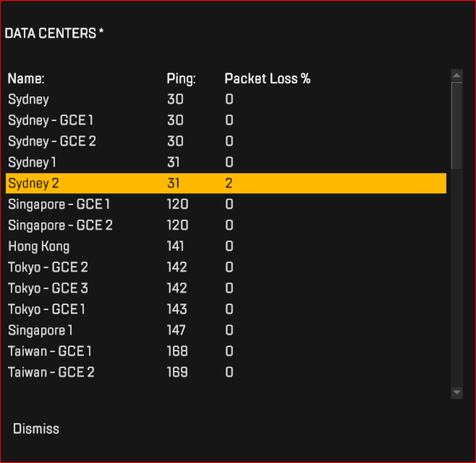Image resolution: width=476 pixels, height=463 pixels.
Task: Choose Tokyo - GCE 1 server
Action: (47, 309)
